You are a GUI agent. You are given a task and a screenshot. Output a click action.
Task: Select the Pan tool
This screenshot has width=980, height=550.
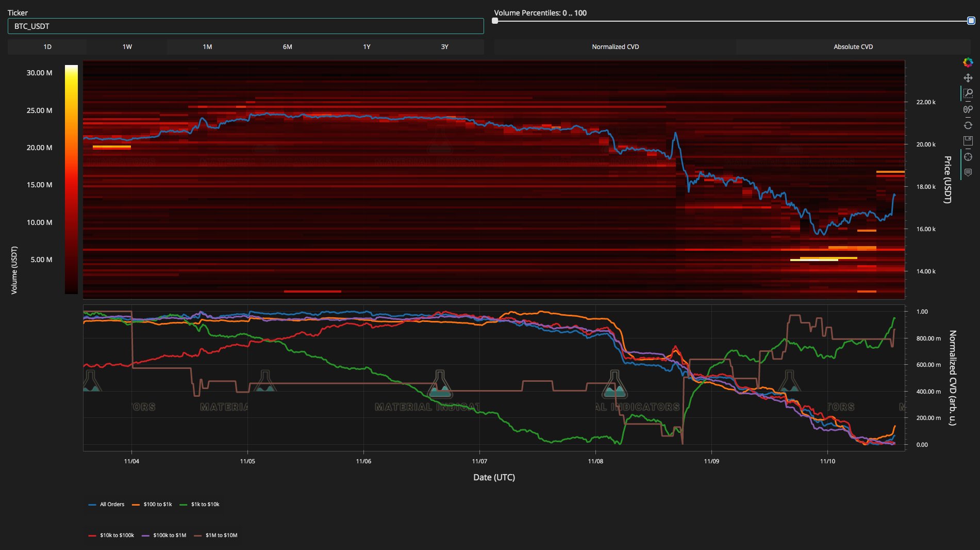coord(968,78)
